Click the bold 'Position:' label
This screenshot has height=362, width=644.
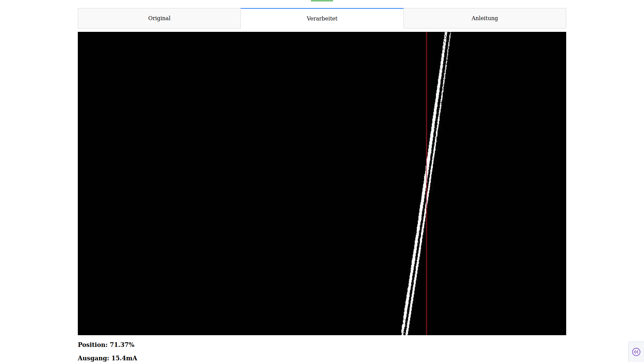93,345
